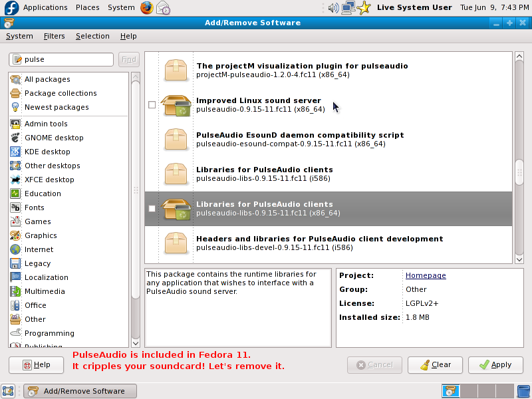Select the projectM visualization plugin row

point(329,70)
